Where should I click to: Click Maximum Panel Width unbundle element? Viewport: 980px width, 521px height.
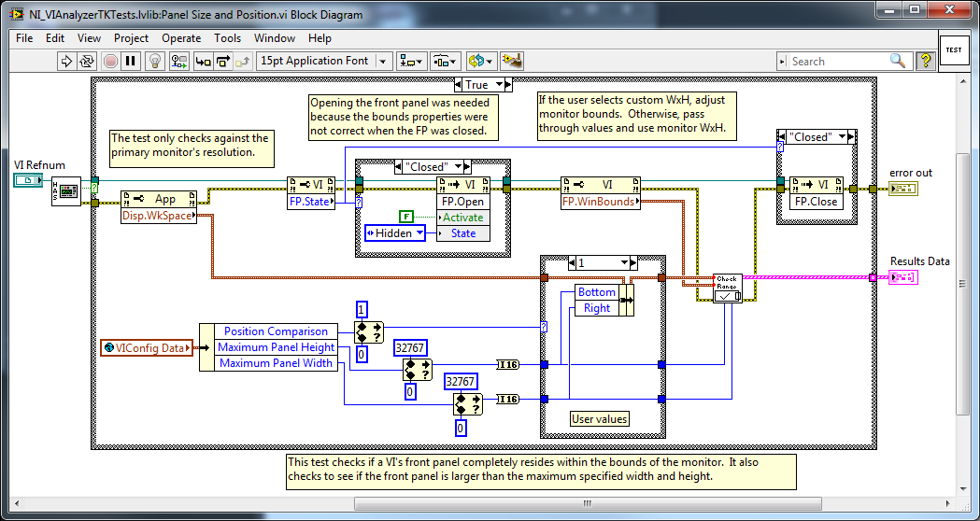[x=276, y=363]
